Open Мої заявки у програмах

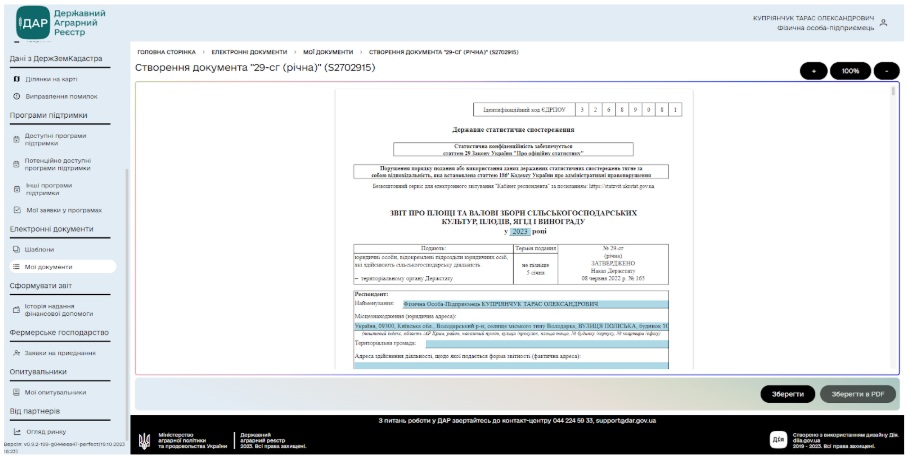(63, 210)
